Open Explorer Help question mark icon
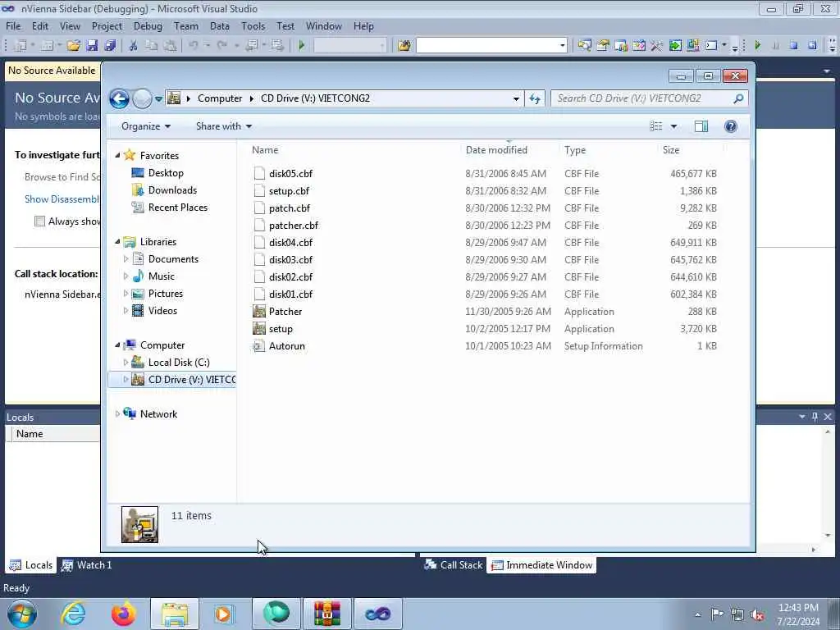 tap(731, 126)
